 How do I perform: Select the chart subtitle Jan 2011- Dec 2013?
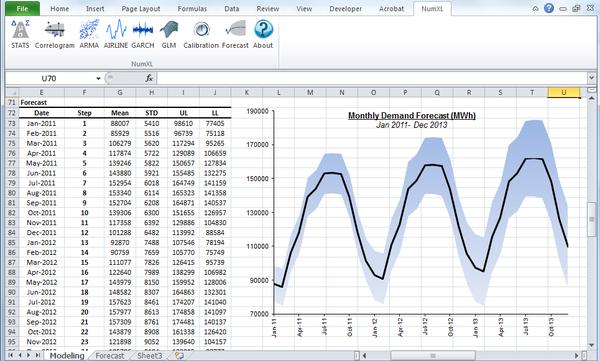(x=411, y=125)
